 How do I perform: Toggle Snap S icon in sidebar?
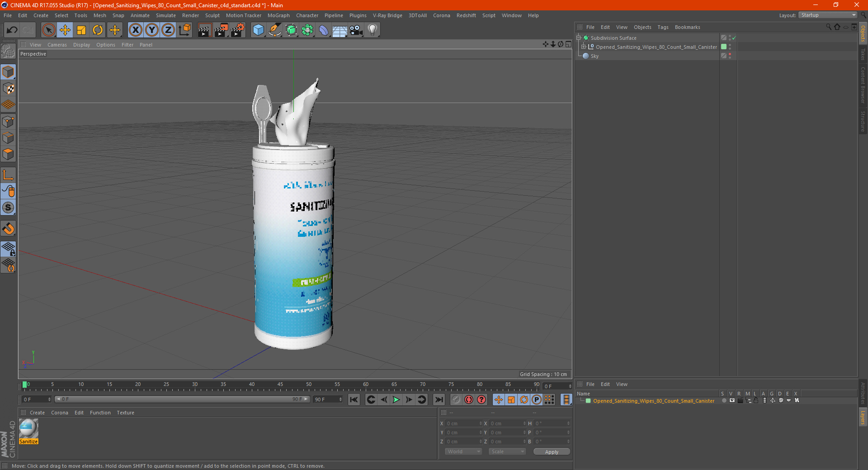(x=8, y=208)
